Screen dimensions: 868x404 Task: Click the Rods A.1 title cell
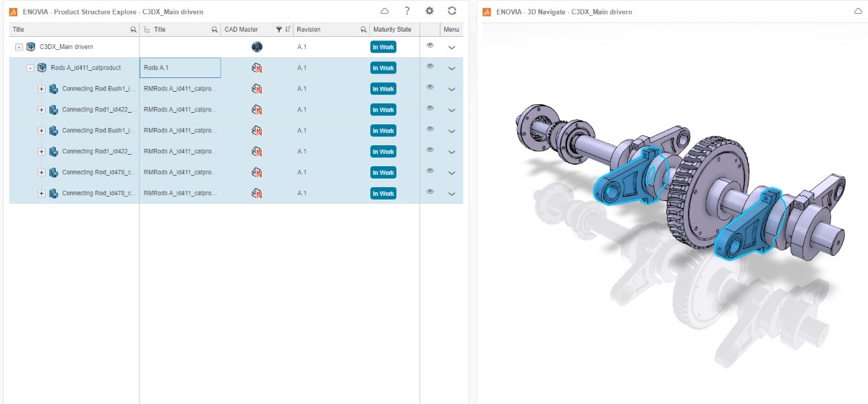(x=180, y=68)
